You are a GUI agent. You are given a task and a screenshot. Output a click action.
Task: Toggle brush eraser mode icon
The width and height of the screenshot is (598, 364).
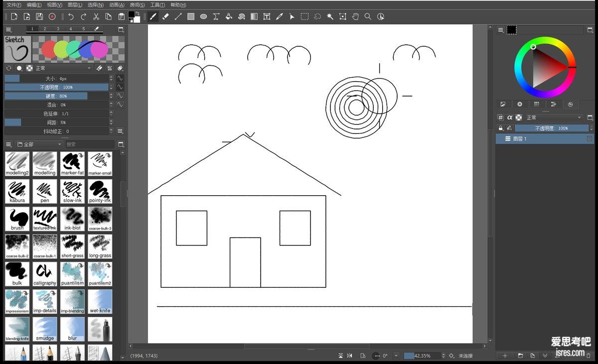coord(99,68)
